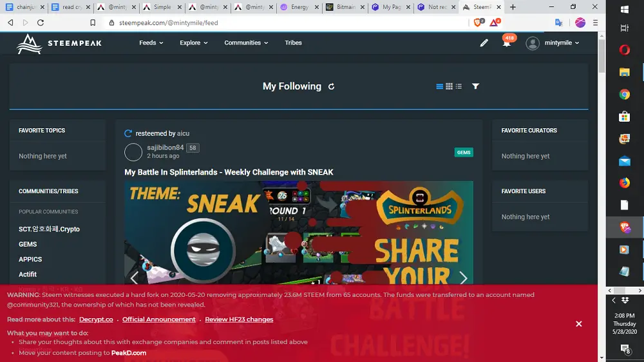Screen dimensions: 644x362
Task: Close the Not rec browser tab
Action: click(x=453, y=7)
